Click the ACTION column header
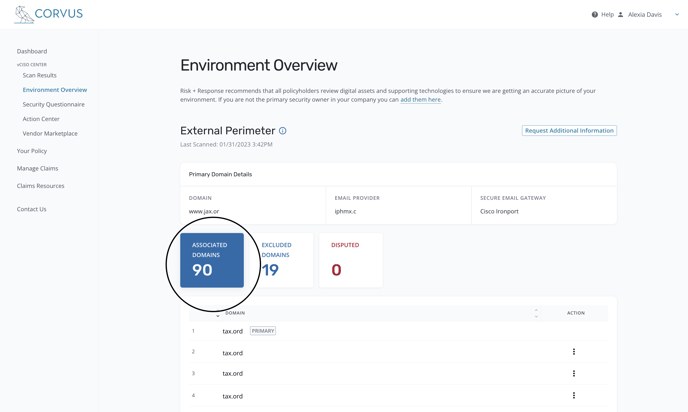Screen dimensions: 688x412 [x=576, y=313]
